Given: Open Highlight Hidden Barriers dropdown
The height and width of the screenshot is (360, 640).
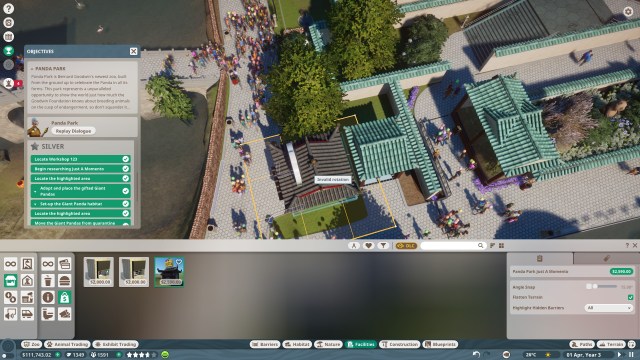Looking at the screenshot, I should pyautogui.click(x=608, y=308).
